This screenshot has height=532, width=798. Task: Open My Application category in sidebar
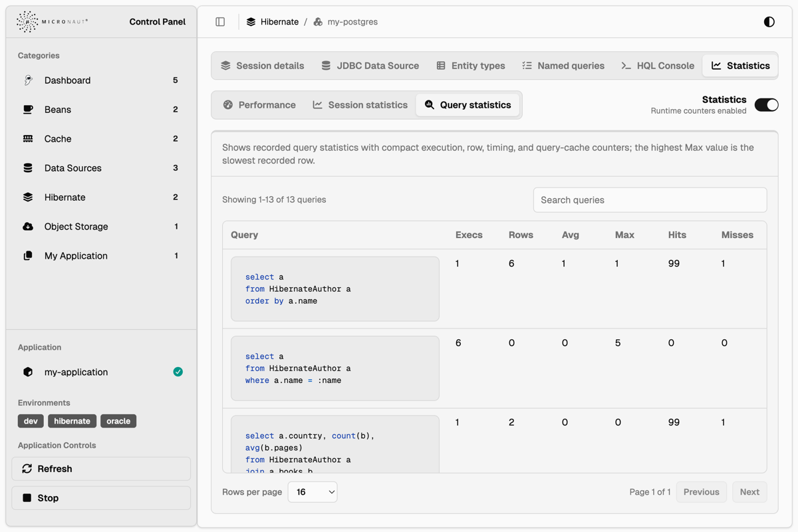[x=101, y=256]
